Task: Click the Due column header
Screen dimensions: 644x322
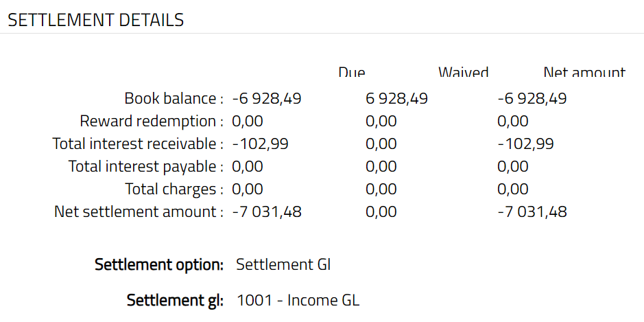Action: tap(352, 73)
